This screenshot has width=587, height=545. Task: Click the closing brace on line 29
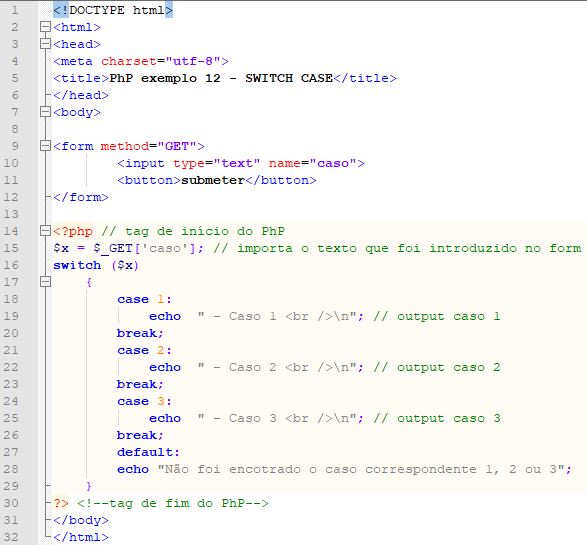point(89,486)
